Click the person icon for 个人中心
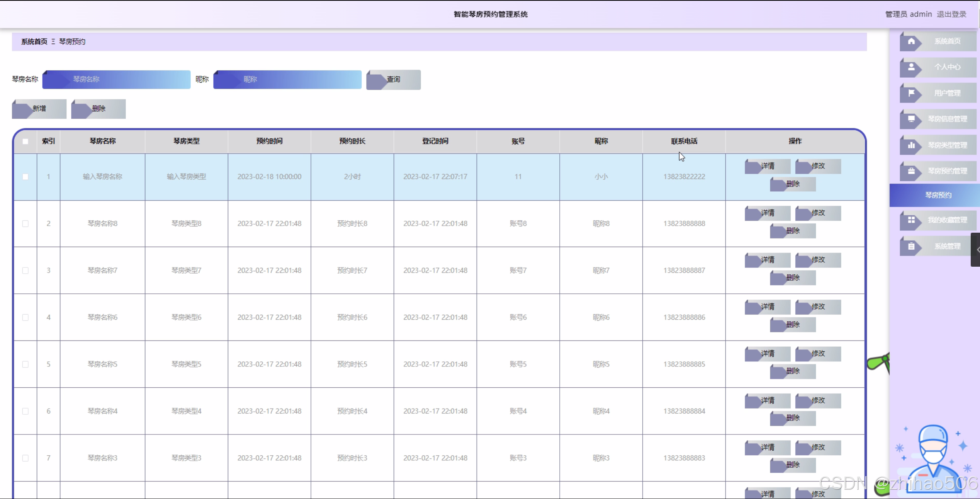The height and width of the screenshot is (499, 980). pyautogui.click(x=911, y=67)
